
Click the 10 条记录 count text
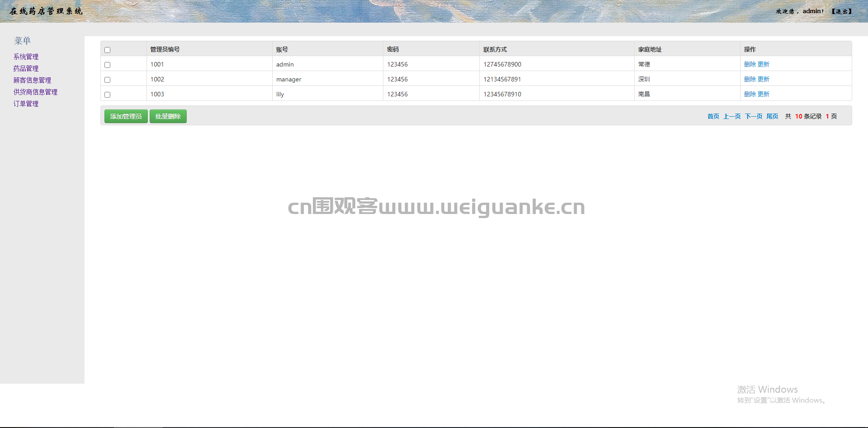(x=808, y=116)
